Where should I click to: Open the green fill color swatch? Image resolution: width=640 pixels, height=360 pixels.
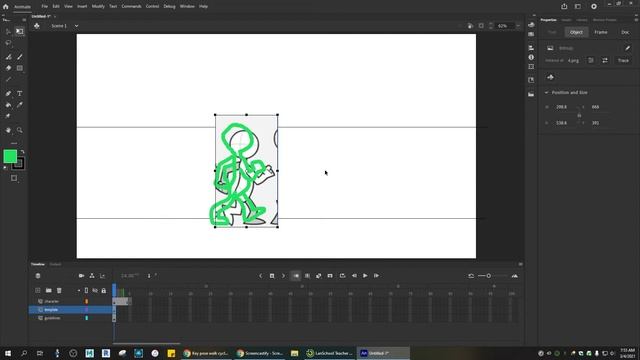tap(10, 156)
